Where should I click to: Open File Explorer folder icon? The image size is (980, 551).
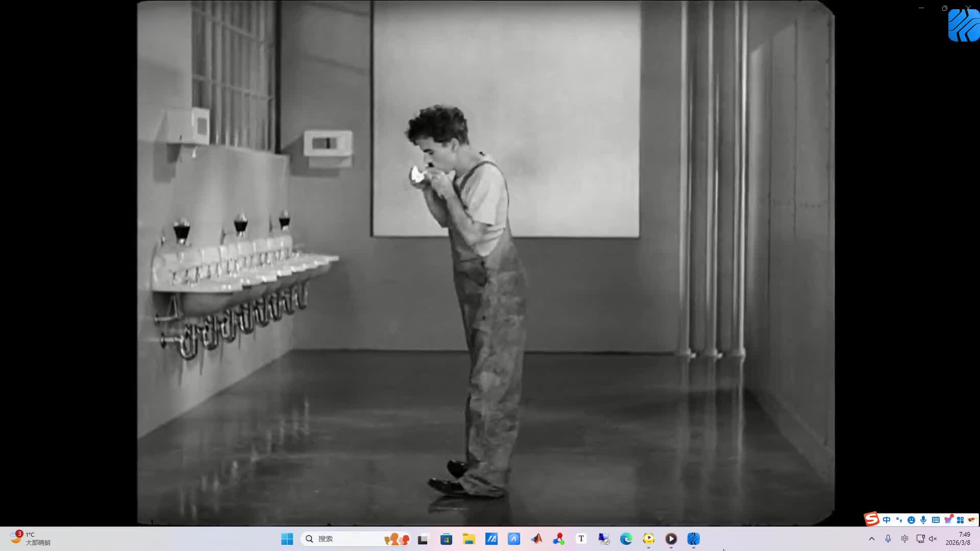pos(469,539)
